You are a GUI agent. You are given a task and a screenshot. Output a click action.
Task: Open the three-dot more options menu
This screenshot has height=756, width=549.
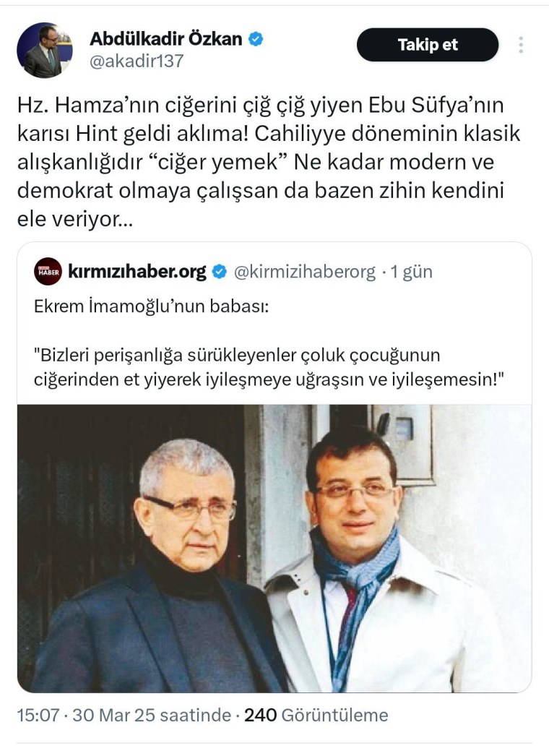[x=521, y=45]
